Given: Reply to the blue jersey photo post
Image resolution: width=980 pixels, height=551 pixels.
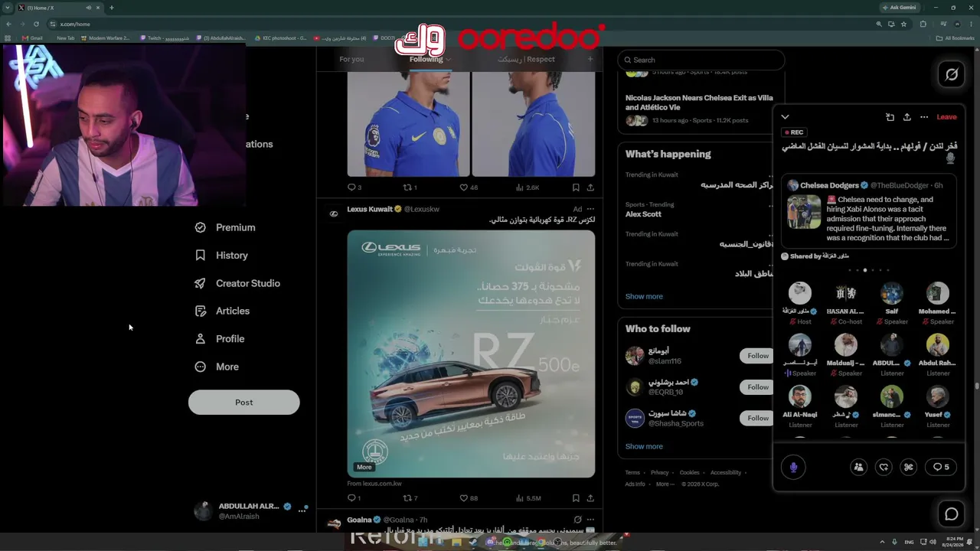Looking at the screenshot, I should (354, 187).
